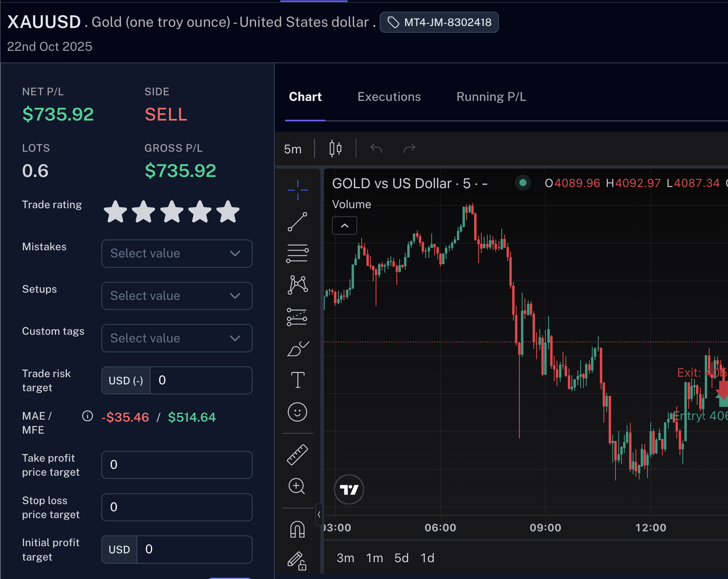Click the MT4-JM-8302418 tag
The width and height of the screenshot is (728, 579).
439,22
